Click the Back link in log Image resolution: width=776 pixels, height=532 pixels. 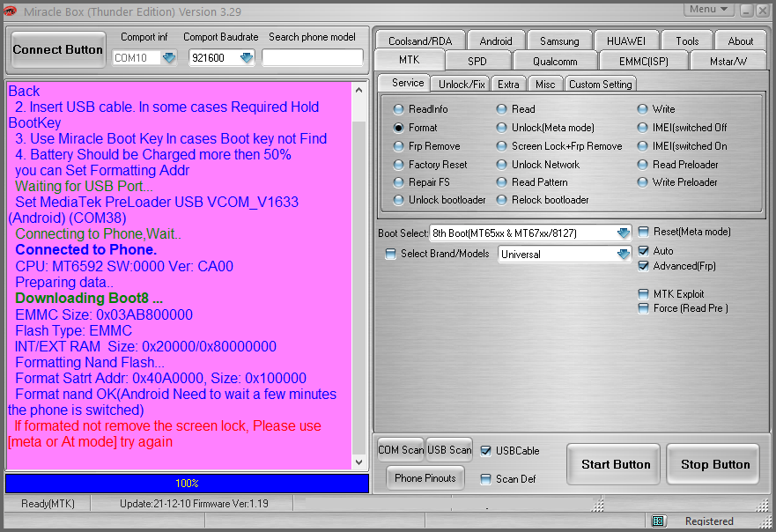point(24,91)
